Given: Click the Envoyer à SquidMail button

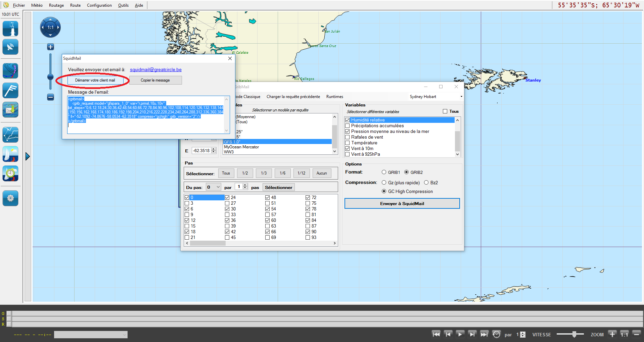Looking at the screenshot, I should coord(402,203).
